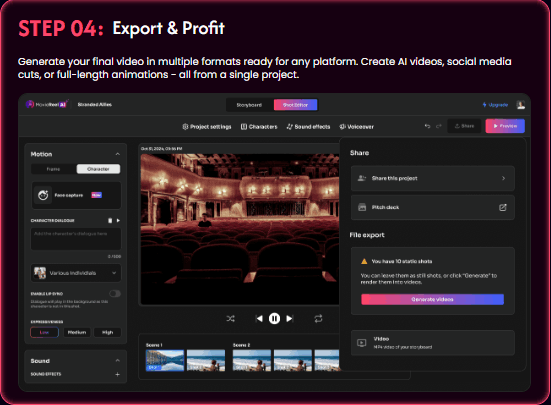Screen dimensions: 551x405
Task: Click the shuffle playback icon
Action: tap(231, 319)
